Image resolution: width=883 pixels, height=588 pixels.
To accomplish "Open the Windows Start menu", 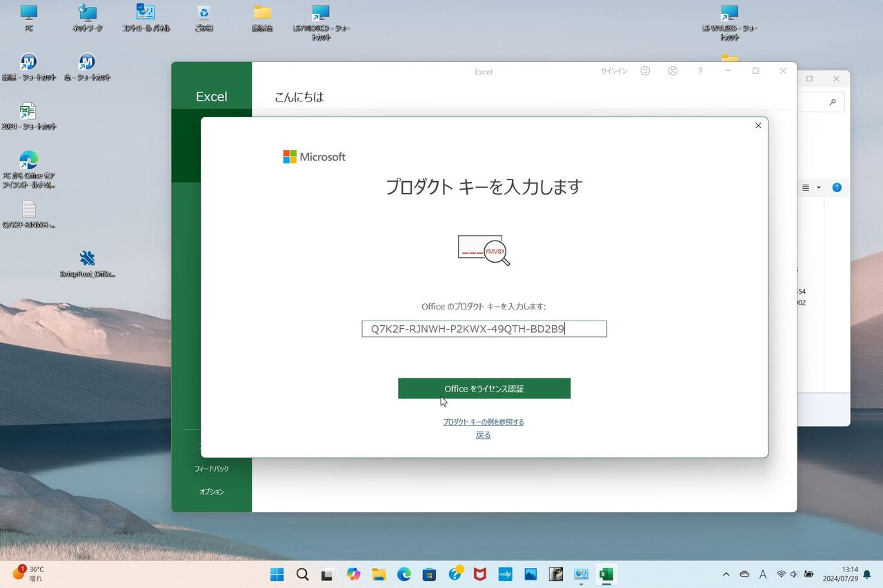I will tap(277, 574).
